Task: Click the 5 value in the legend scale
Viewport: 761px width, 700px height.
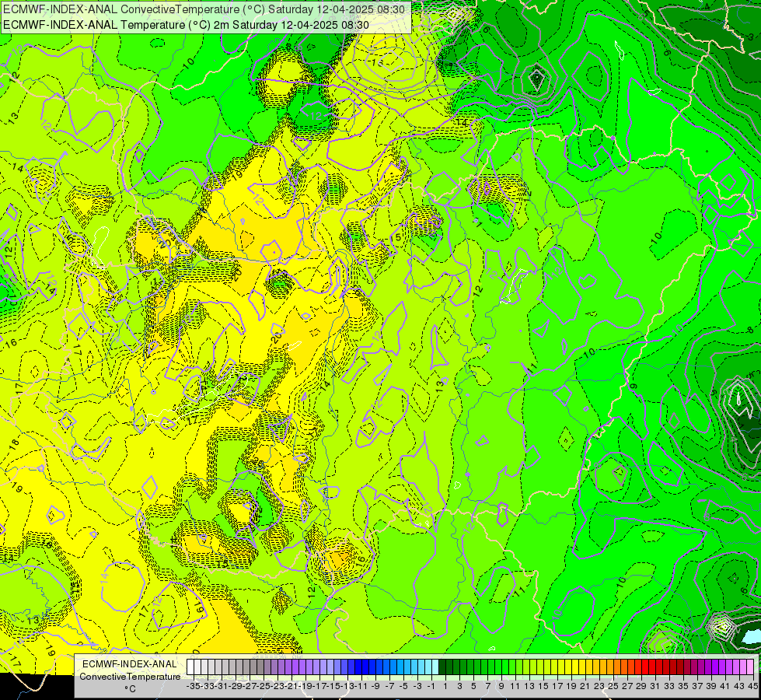Action: click(473, 686)
